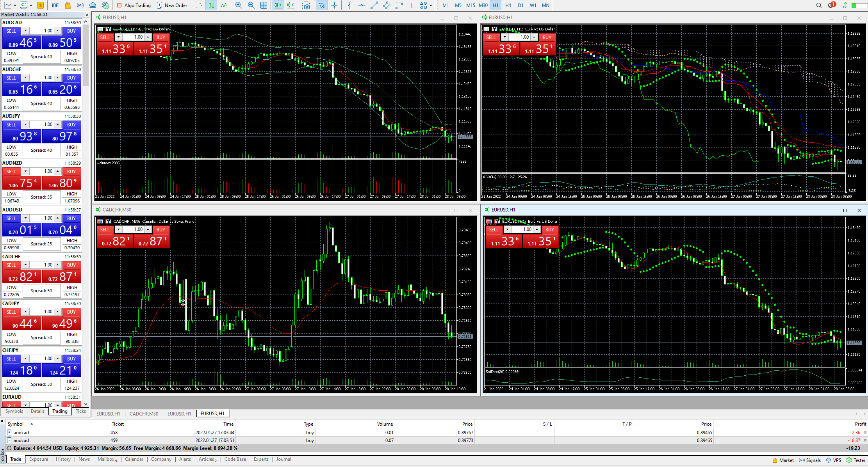Switch to candlestick chart display

211,5
